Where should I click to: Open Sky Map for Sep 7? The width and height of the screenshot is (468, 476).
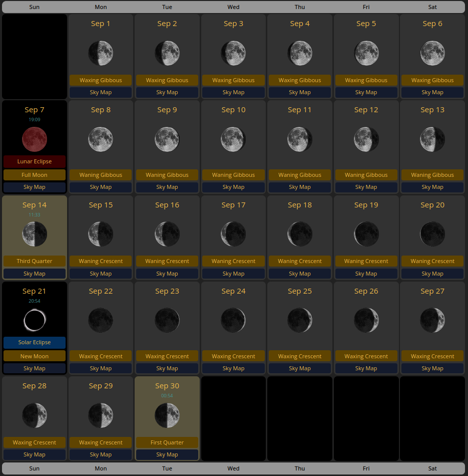tap(35, 187)
